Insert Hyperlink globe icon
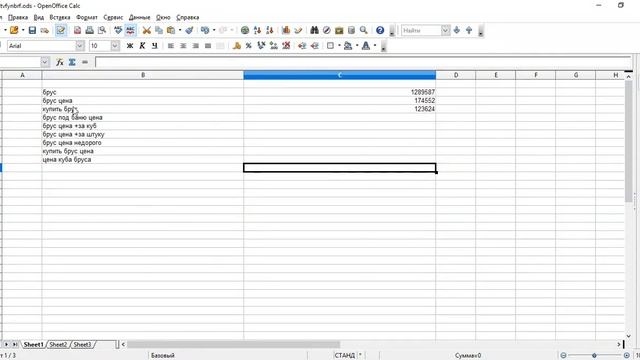The height and width of the screenshot is (360, 640). [x=245, y=30]
